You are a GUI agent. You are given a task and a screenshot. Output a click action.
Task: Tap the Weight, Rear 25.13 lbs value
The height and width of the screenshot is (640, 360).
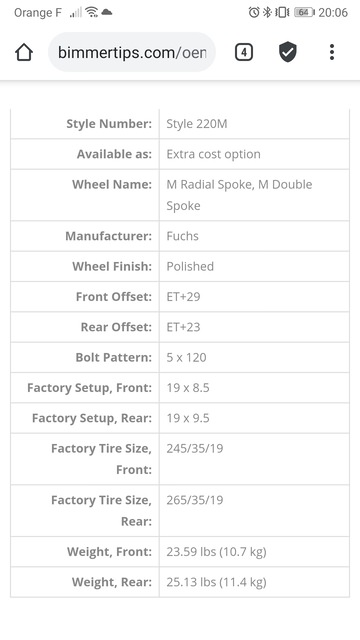[216, 582]
